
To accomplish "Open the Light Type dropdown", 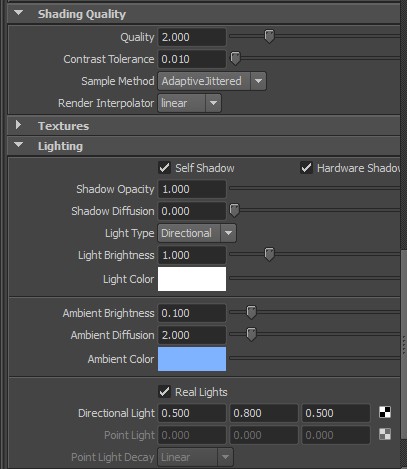I will point(197,233).
